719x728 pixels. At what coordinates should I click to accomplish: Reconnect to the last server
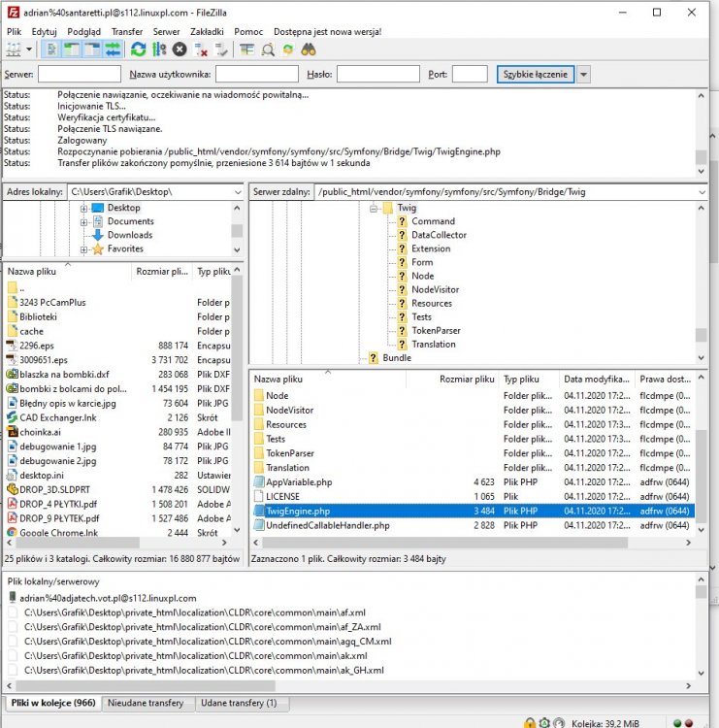click(x=221, y=50)
